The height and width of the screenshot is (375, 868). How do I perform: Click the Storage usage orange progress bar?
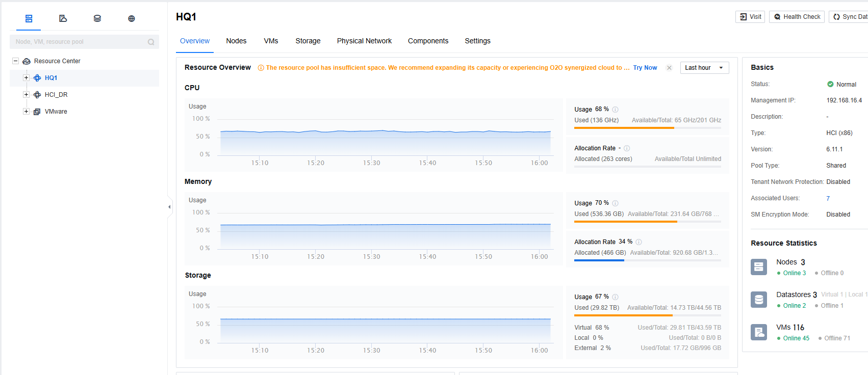pyautogui.click(x=623, y=315)
